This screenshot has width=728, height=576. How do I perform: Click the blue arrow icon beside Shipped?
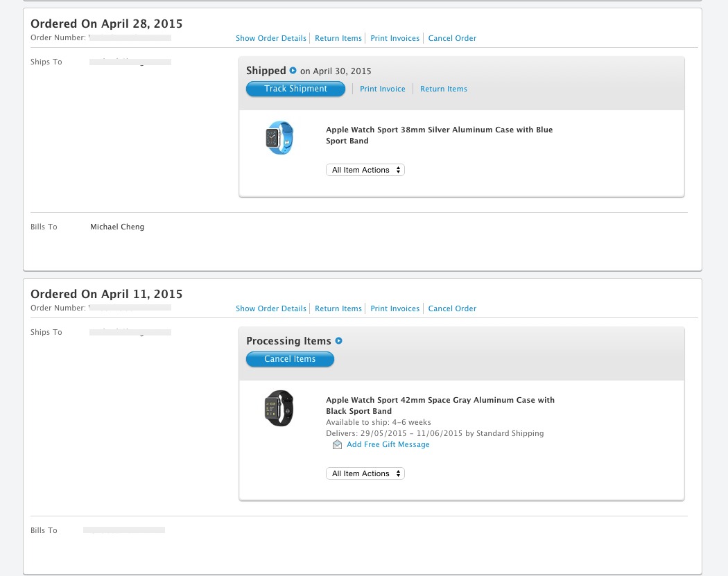(x=293, y=71)
